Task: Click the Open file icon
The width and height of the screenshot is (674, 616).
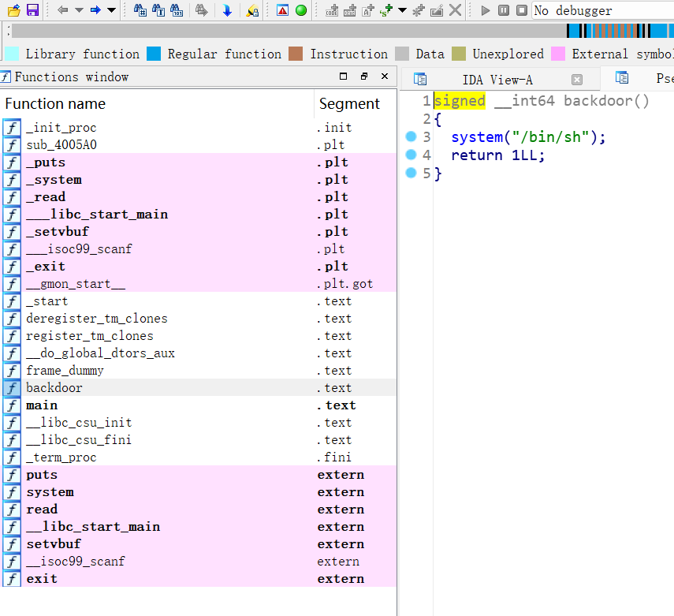Action: coord(13,10)
